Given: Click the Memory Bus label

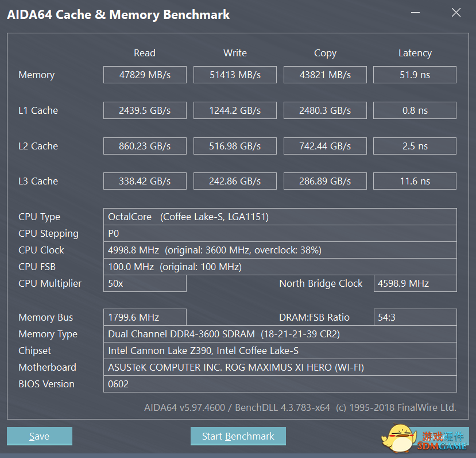Looking at the screenshot, I should click(45, 318).
